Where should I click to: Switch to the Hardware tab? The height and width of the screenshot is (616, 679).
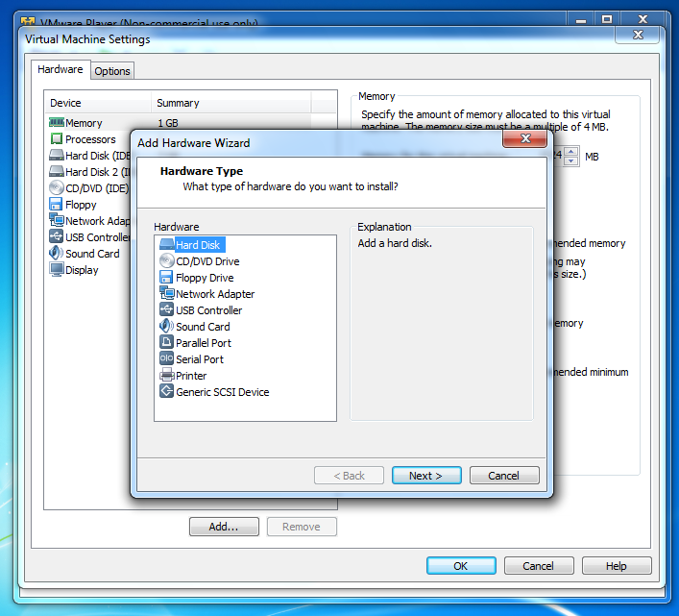(x=61, y=69)
